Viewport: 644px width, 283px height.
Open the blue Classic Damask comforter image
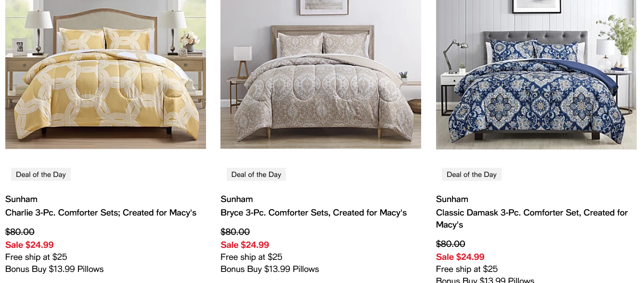point(536,74)
